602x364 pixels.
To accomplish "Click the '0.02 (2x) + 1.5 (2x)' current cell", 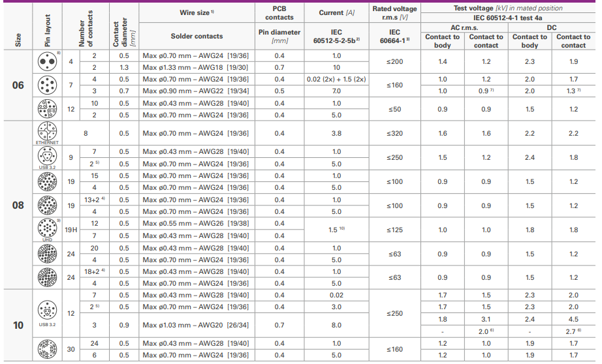I will 336,80.
